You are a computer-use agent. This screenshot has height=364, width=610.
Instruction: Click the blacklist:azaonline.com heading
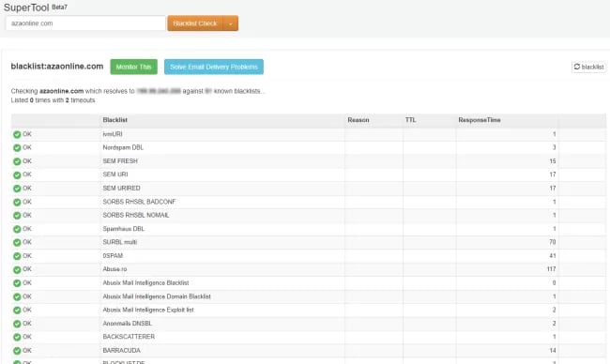[57, 67]
